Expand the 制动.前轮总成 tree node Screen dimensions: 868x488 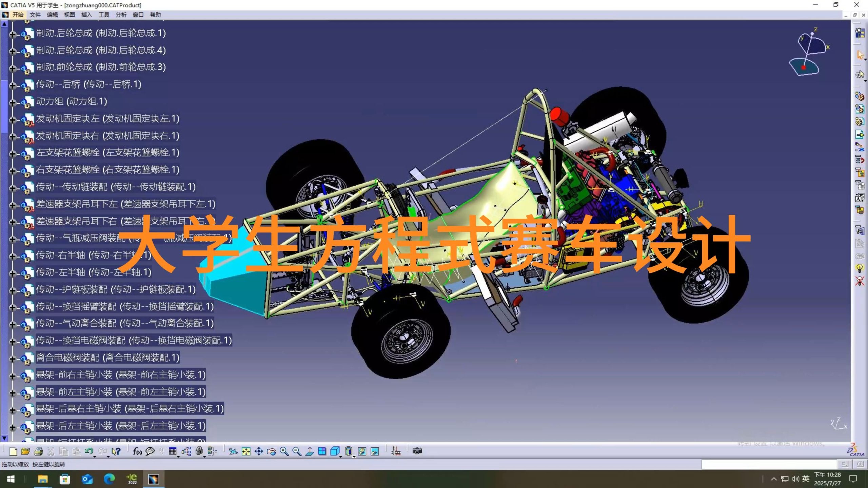click(12, 68)
